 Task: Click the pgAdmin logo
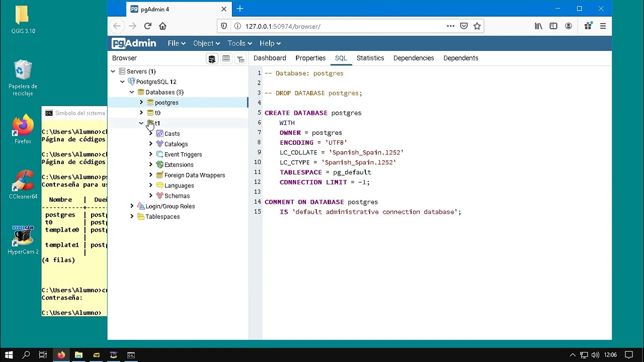(x=134, y=43)
